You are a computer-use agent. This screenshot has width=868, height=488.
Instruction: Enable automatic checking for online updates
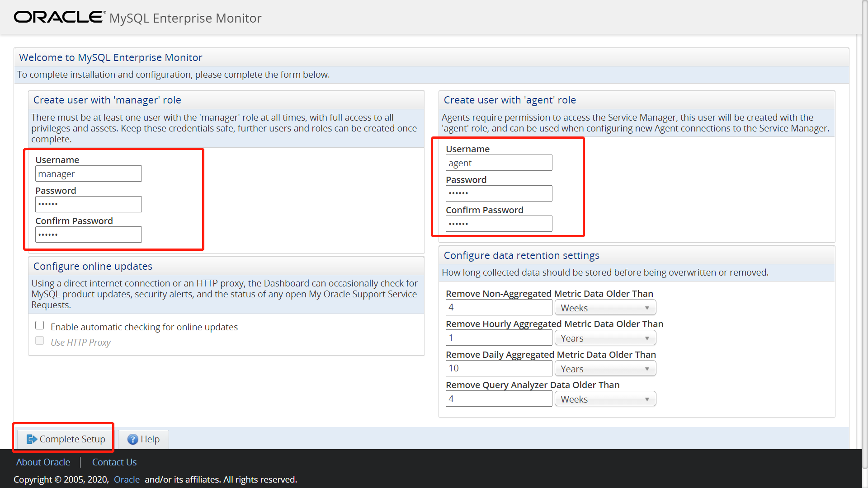tap(40, 326)
